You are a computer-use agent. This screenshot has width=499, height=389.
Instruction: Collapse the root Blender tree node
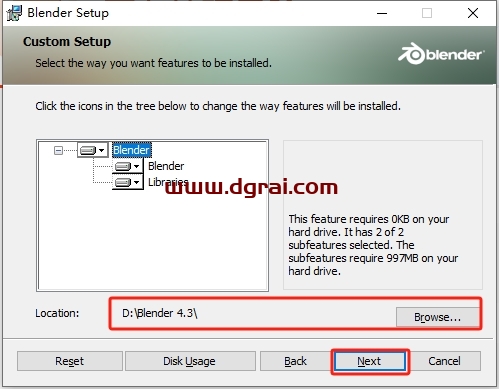click(x=58, y=150)
